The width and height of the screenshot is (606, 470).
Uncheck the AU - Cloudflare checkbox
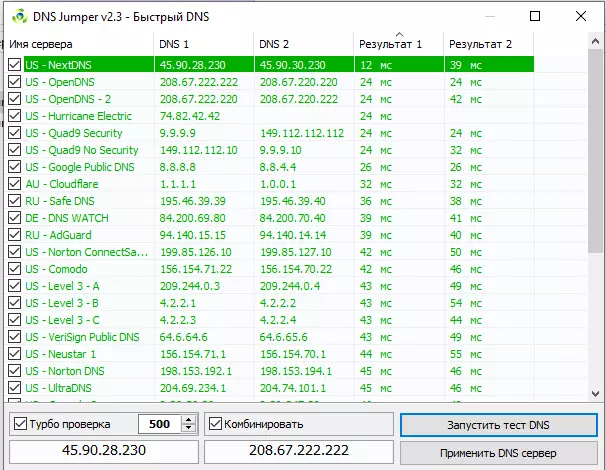tap(14, 184)
